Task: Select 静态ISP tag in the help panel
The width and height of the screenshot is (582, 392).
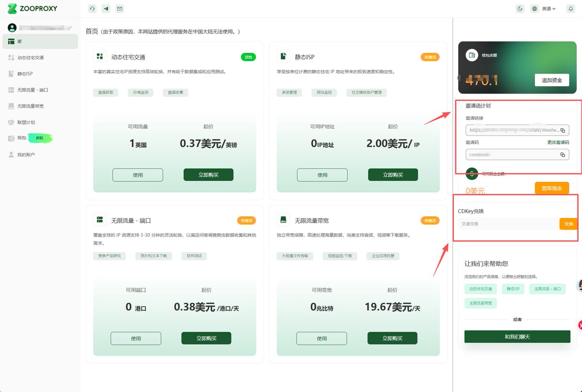Action: click(513, 289)
